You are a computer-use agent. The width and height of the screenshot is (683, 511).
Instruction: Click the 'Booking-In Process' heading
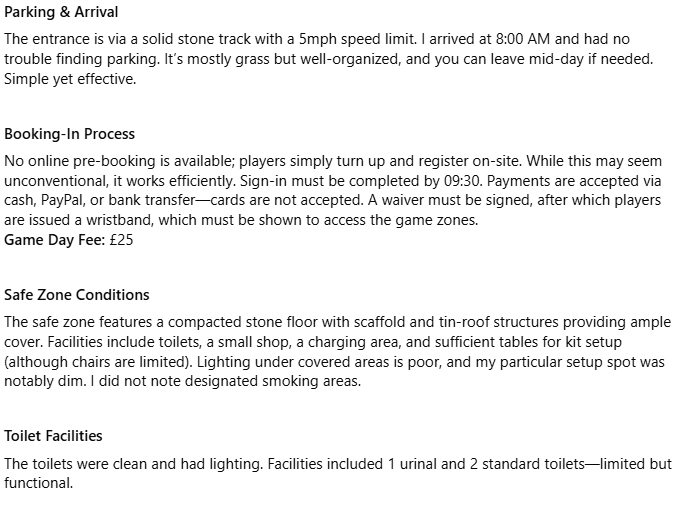(x=69, y=134)
